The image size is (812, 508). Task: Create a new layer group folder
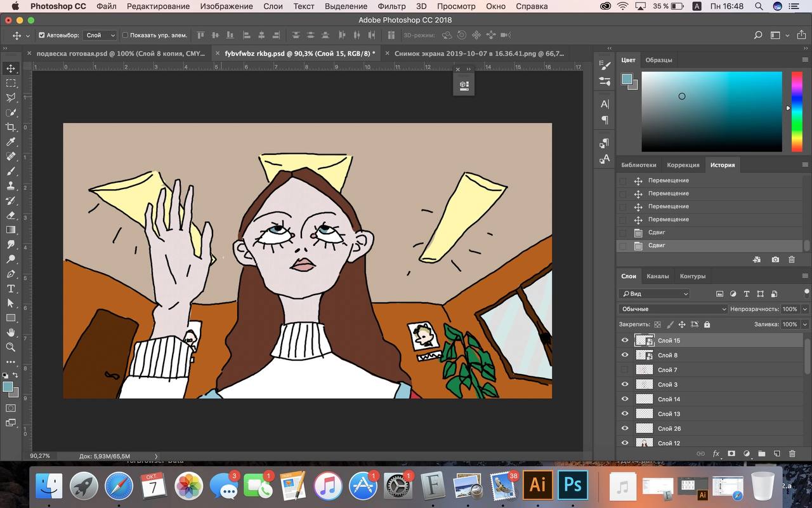click(761, 454)
